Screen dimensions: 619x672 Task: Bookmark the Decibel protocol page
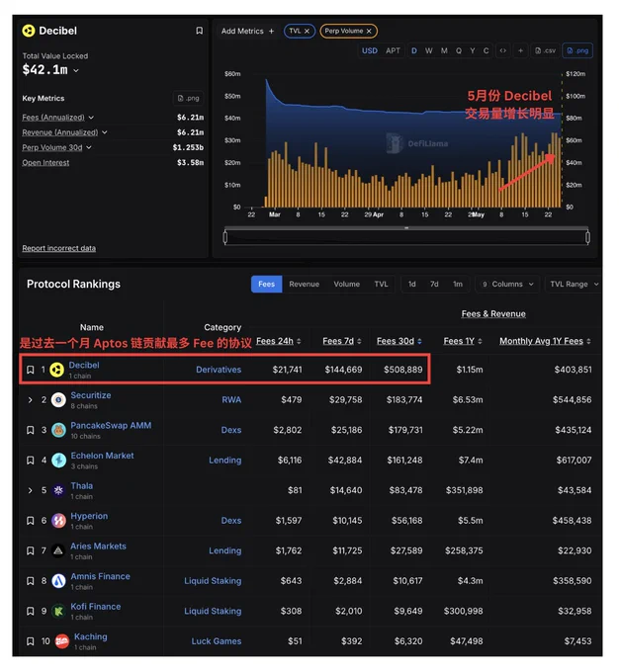coord(199,31)
